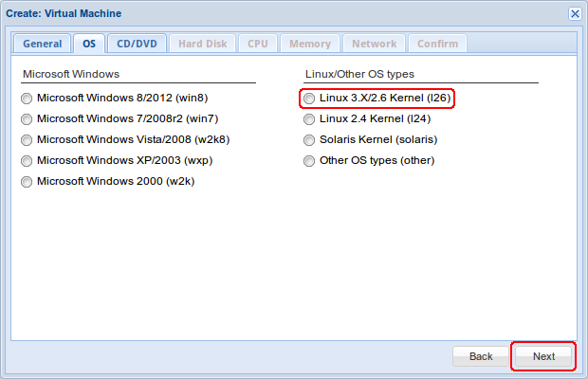This screenshot has width=588, height=379.
Task: Go to the Network tab
Action: click(x=374, y=44)
